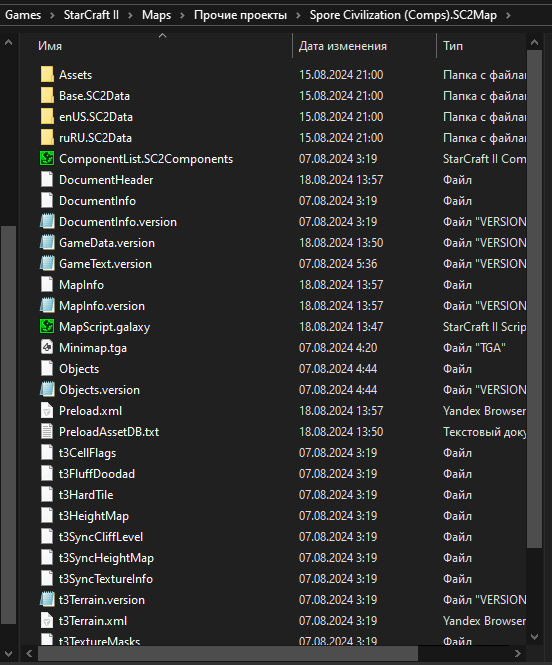The height and width of the screenshot is (665, 552).
Task: Click the horizontal scroll-left arrow
Action: (x=29, y=653)
